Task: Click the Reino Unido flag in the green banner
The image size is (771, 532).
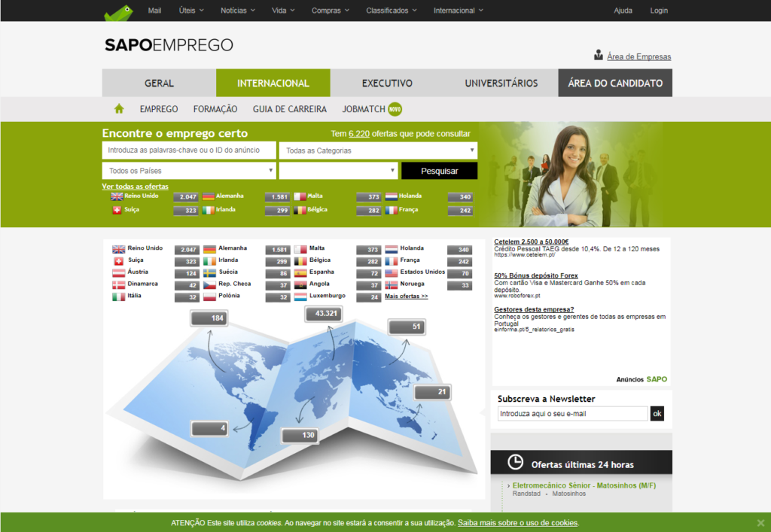Action: pos(117,196)
